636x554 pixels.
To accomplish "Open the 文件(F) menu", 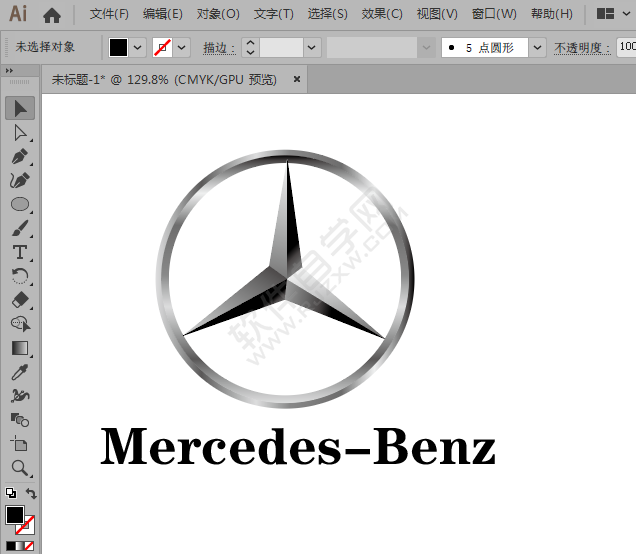I will tap(109, 14).
